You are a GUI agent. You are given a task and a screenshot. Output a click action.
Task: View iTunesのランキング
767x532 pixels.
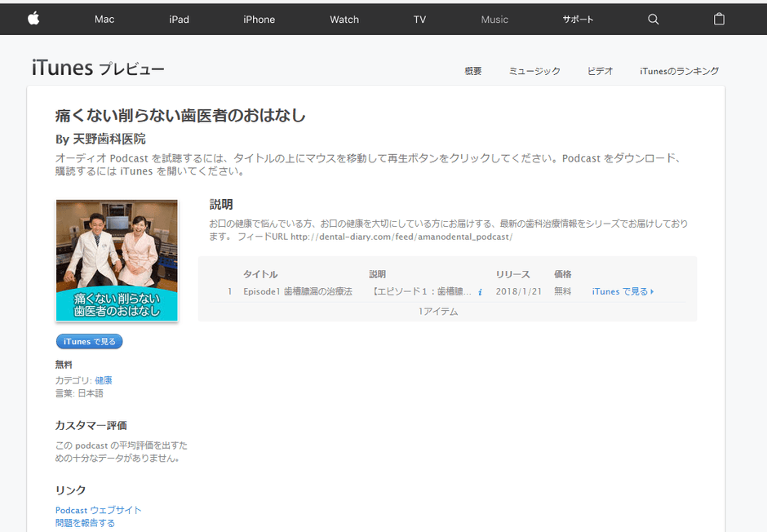(x=680, y=71)
